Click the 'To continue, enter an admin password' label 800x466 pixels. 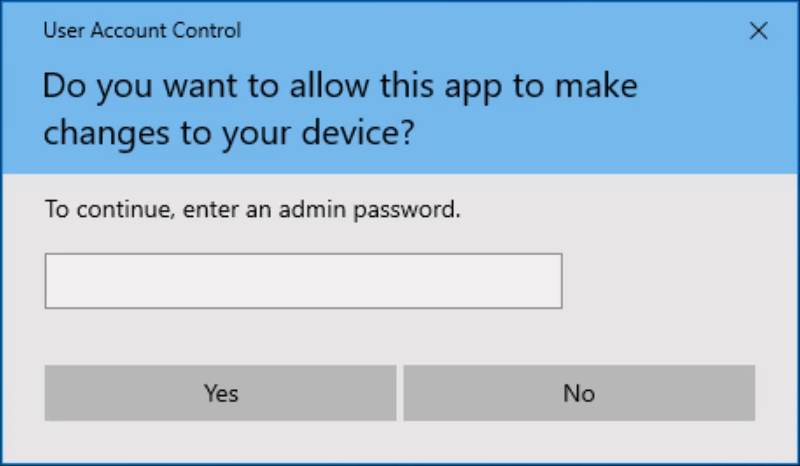[253, 211]
